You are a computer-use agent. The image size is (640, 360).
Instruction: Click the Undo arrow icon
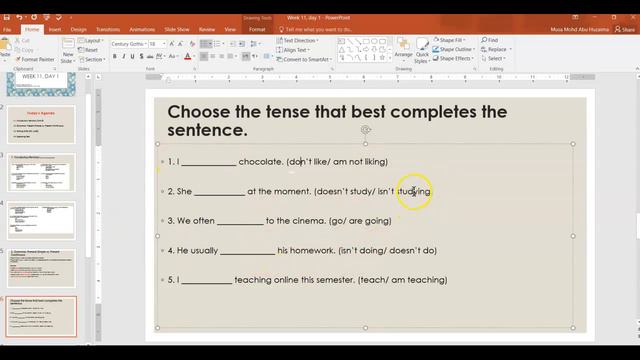pos(19,18)
